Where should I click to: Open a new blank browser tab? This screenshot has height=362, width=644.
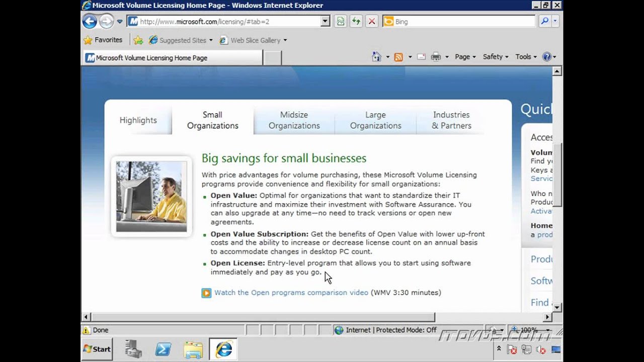272,58
